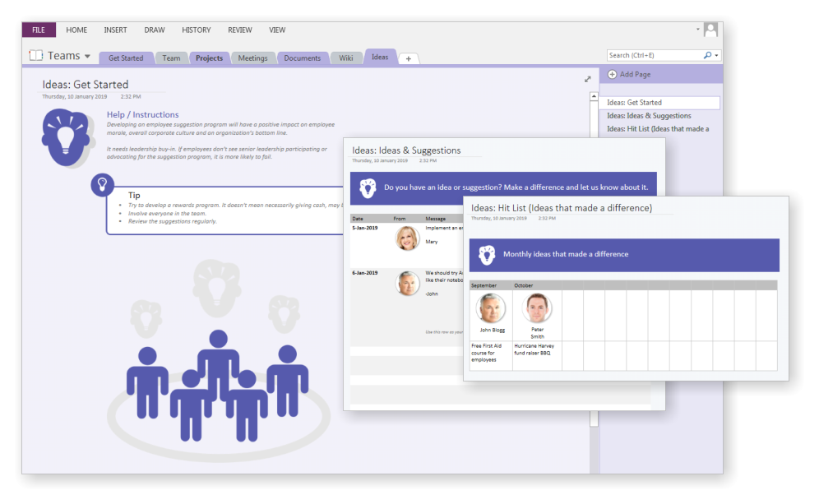
Task: Open the VIEW ribbon tab
Action: [x=277, y=30]
